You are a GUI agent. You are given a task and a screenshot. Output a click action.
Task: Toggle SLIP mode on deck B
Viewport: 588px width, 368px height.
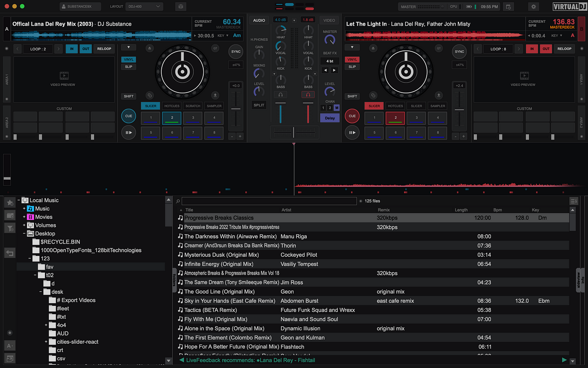point(352,66)
